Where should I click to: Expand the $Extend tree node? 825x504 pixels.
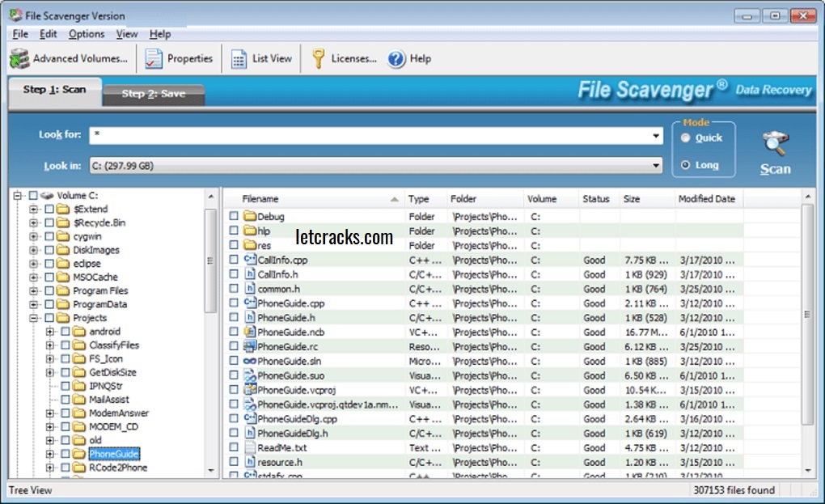tap(34, 209)
